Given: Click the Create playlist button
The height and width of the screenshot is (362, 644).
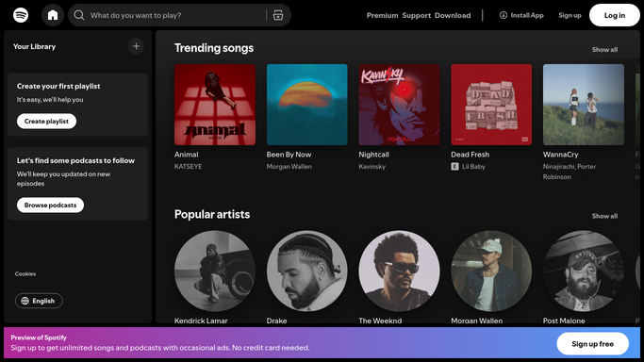Looking at the screenshot, I should point(46,121).
